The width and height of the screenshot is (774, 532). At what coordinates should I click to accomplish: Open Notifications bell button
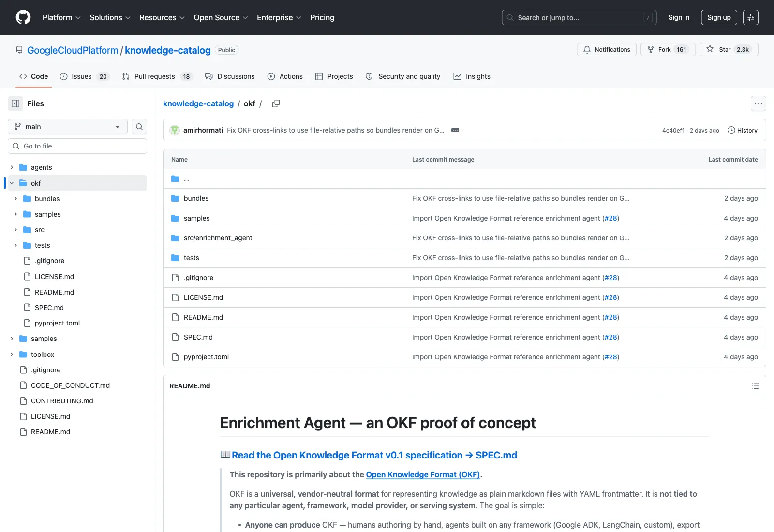point(607,49)
